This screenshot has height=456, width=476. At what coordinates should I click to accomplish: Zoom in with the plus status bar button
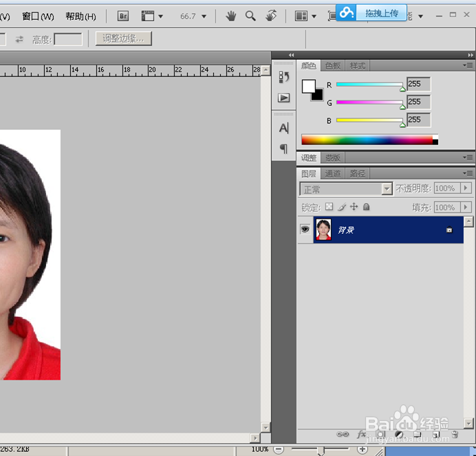[363, 449]
